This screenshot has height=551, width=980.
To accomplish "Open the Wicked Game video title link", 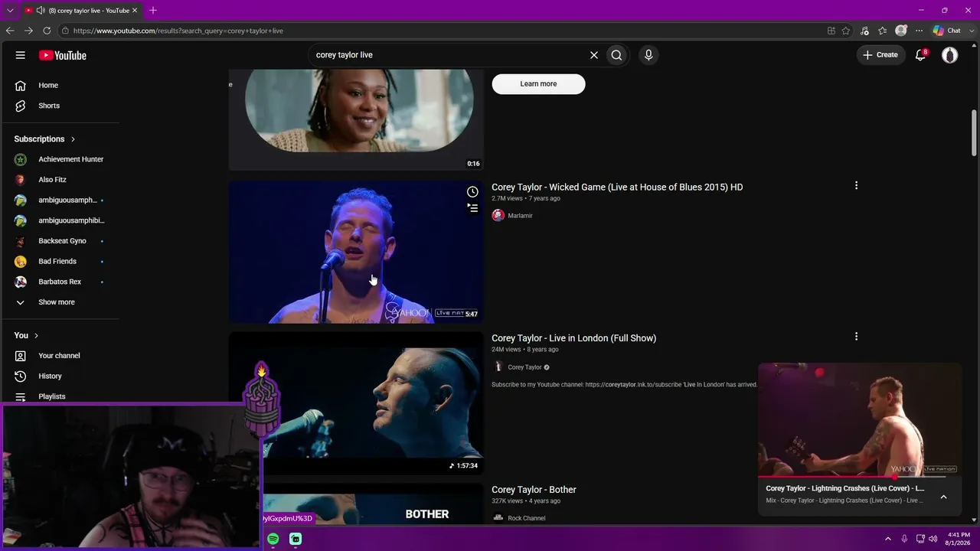I will tap(617, 187).
